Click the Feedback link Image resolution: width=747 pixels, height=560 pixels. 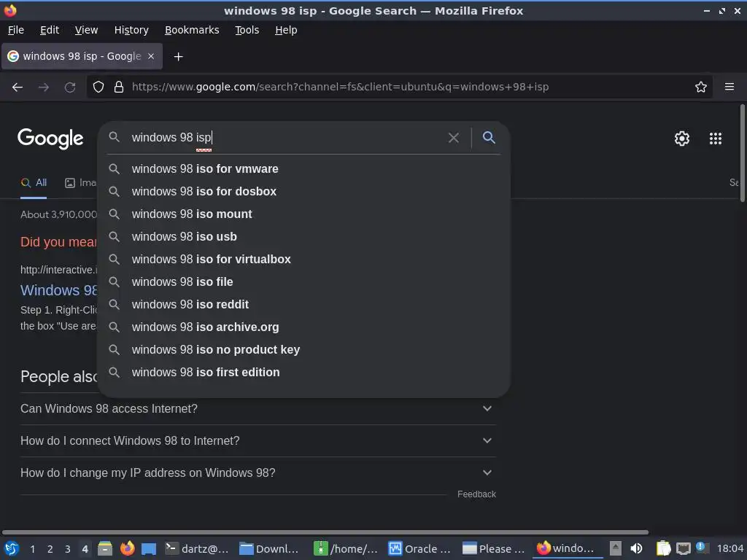click(476, 494)
